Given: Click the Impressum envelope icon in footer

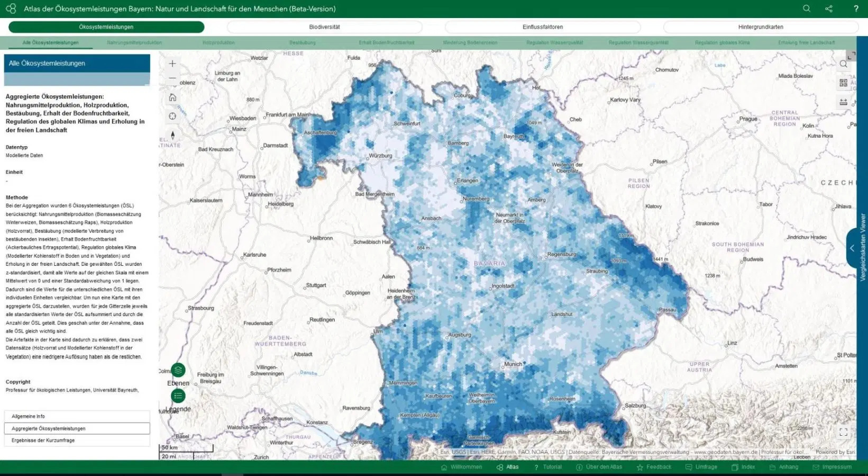Looking at the screenshot, I should point(816,468).
